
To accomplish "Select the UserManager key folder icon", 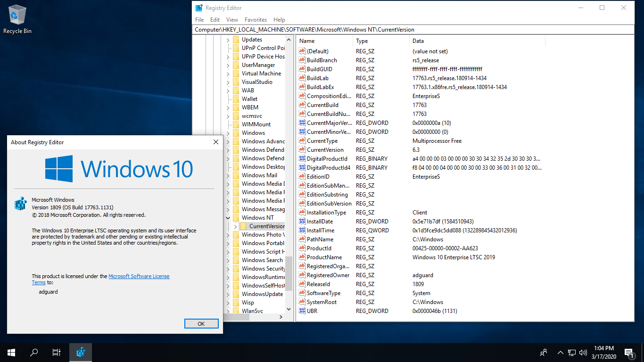I will pos(236,65).
